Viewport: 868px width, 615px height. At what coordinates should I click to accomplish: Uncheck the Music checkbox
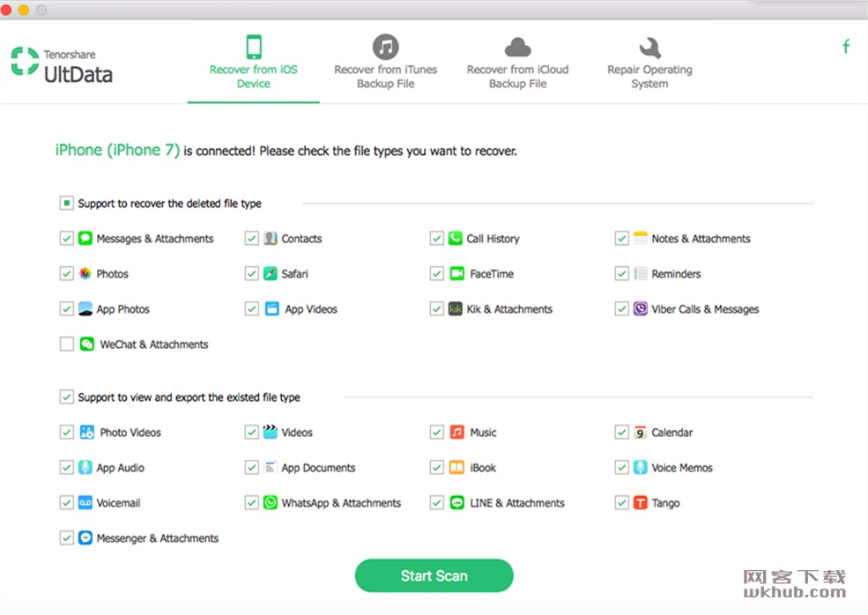437,433
